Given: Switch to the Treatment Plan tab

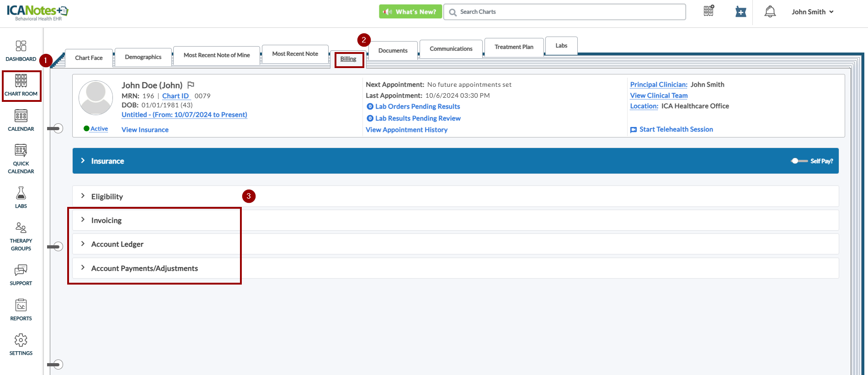Looking at the screenshot, I should [514, 47].
